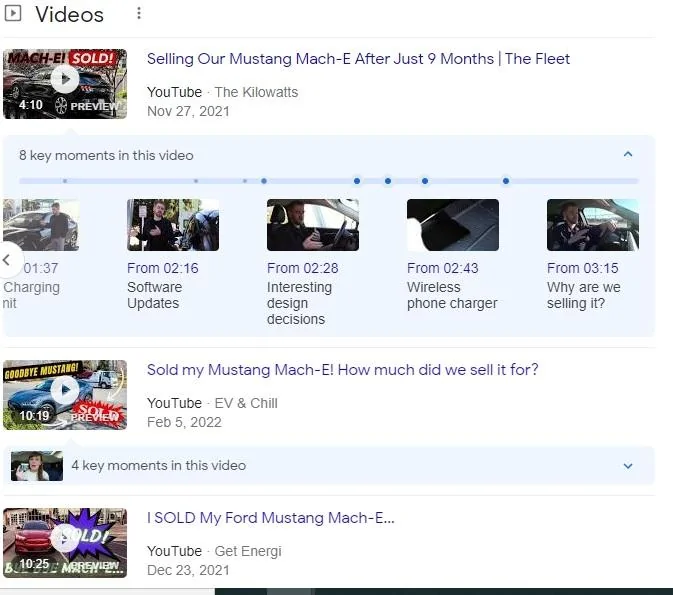Click the second small dot on the moments timeline

(196, 181)
